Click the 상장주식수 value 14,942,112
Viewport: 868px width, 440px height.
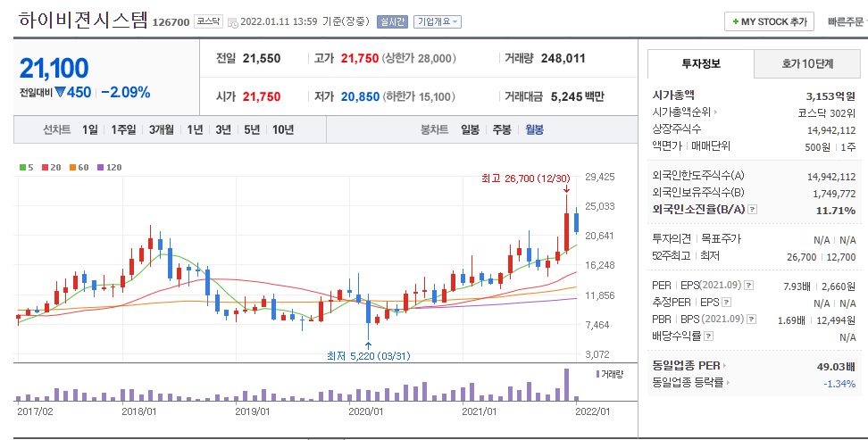point(831,130)
